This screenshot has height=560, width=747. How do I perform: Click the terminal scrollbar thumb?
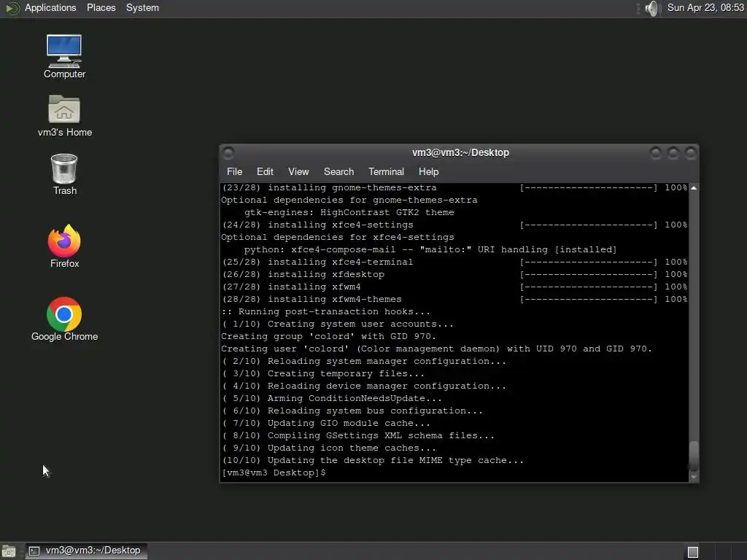(x=694, y=456)
